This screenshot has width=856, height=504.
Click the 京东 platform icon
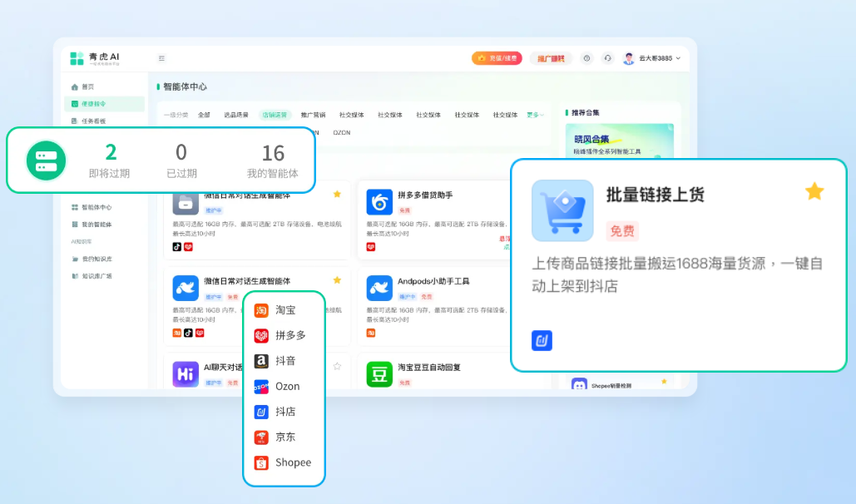261,437
